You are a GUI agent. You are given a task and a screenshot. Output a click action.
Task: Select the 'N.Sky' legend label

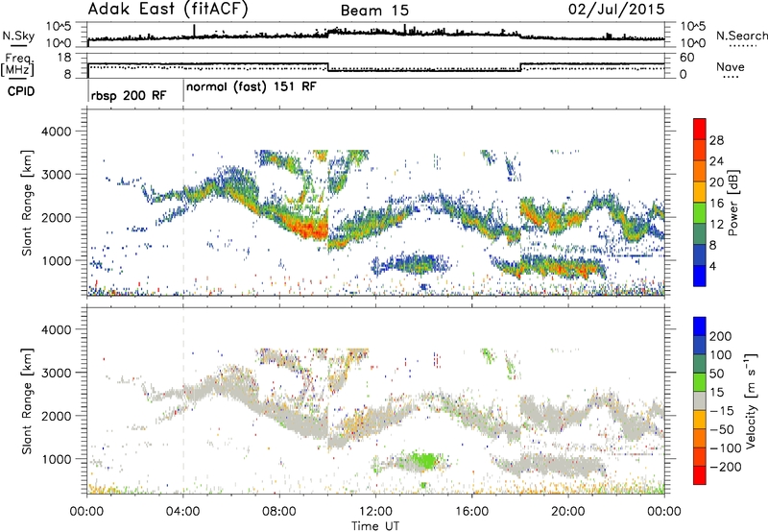pos(18,36)
